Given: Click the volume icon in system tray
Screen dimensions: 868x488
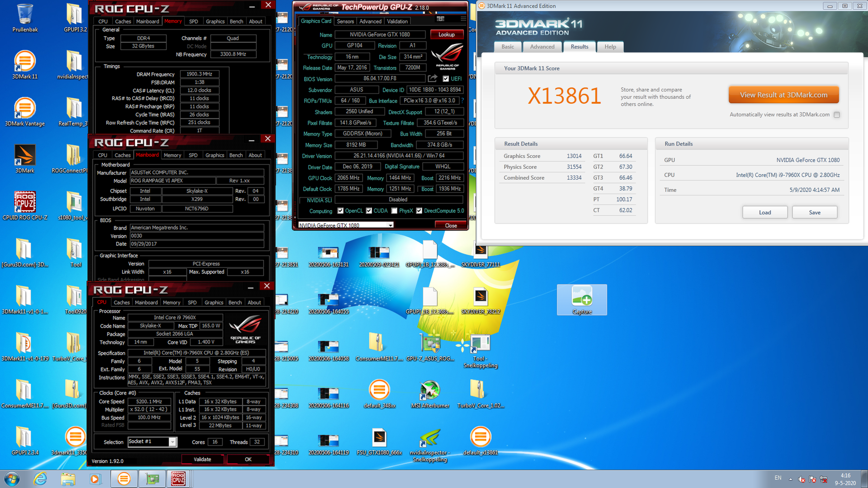Looking at the screenshot, I should [802, 479].
